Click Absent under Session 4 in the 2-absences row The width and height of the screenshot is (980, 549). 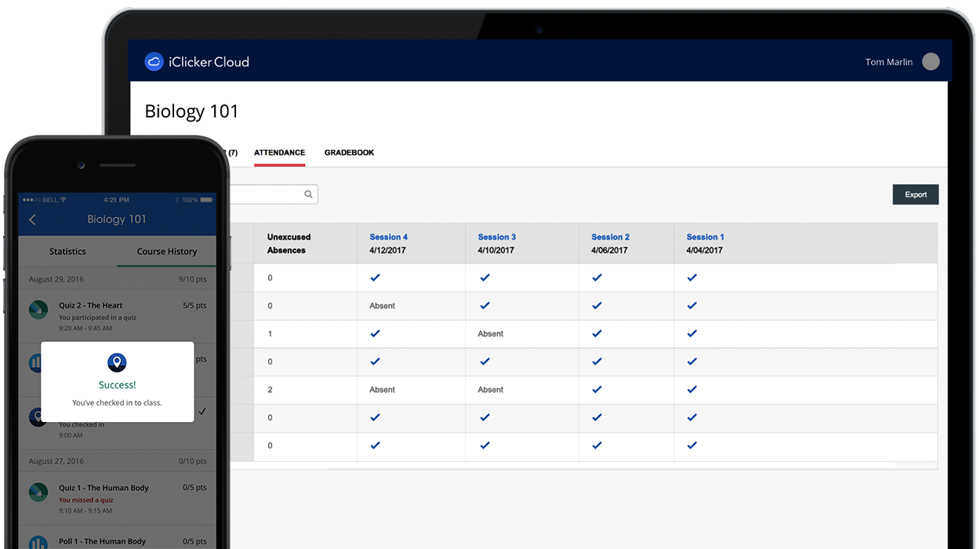[x=383, y=390]
